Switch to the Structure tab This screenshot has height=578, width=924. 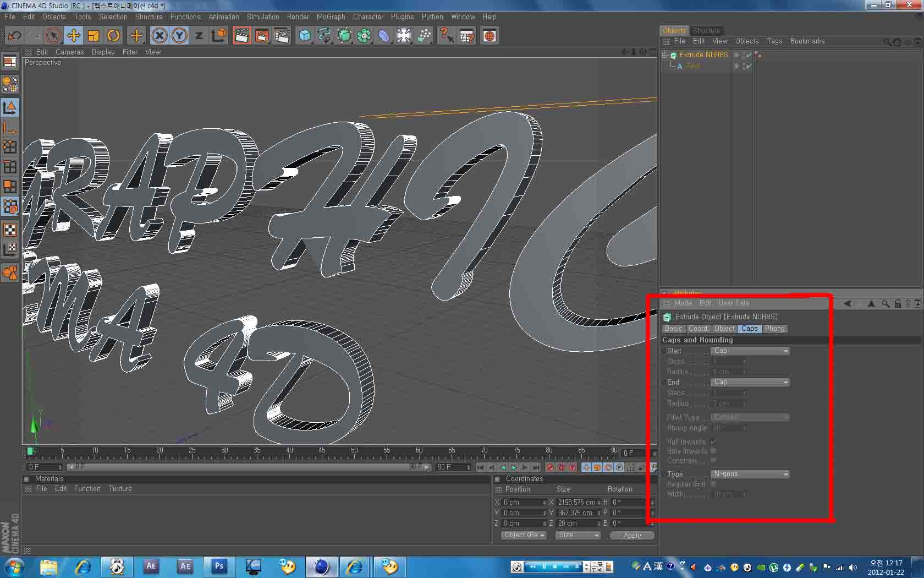tap(707, 30)
